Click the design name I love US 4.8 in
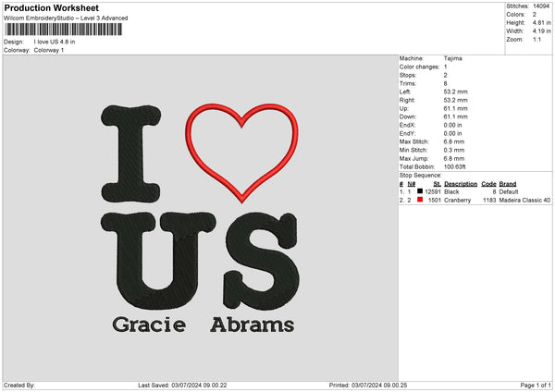The height and width of the screenshot is (392, 555). click(x=55, y=42)
